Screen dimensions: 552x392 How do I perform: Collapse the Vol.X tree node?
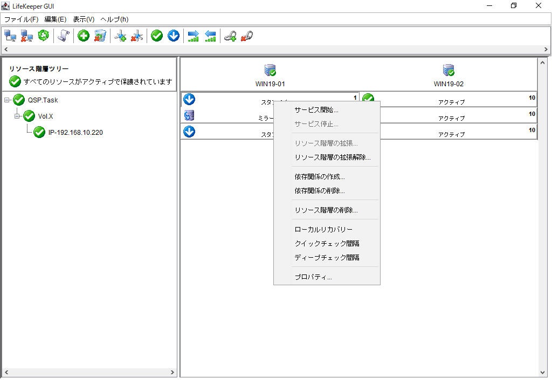point(17,116)
